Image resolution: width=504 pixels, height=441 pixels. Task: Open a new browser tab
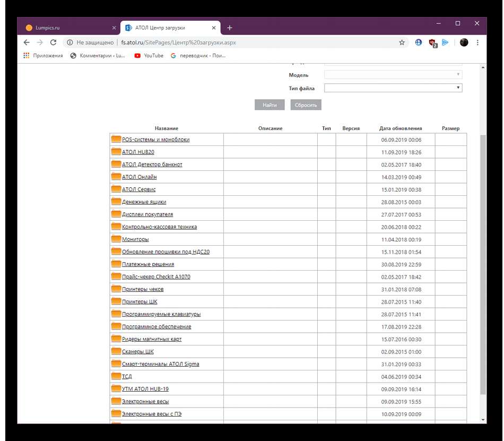(229, 28)
